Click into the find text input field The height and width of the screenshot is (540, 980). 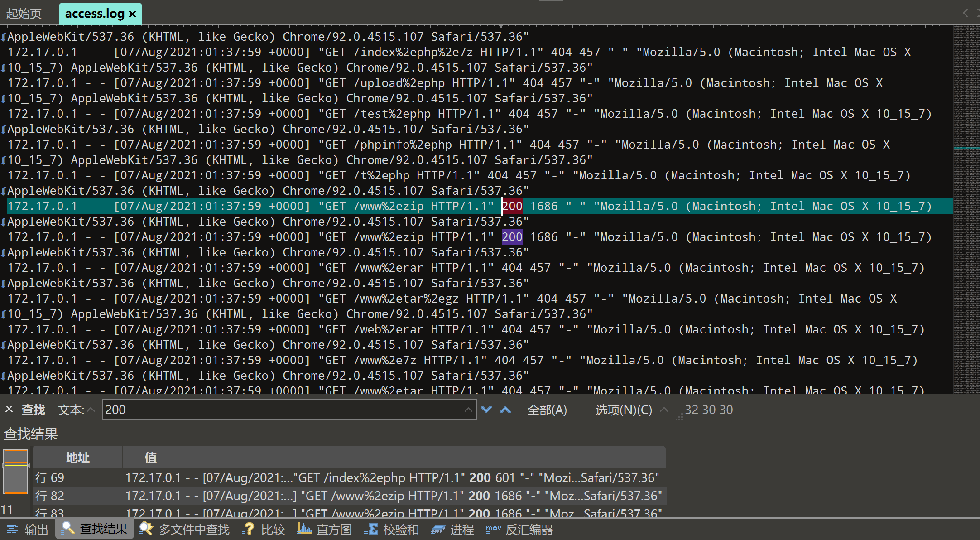pyautogui.click(x=281, y=410)
